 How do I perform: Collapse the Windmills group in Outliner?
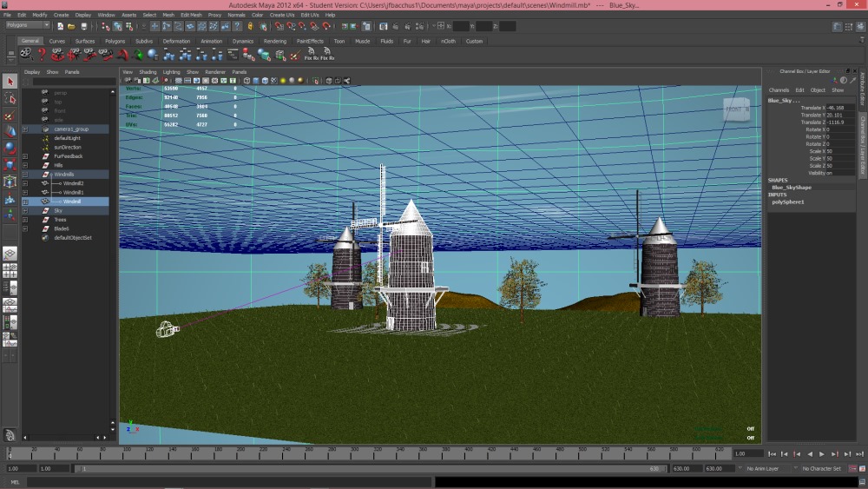(25, 175)
